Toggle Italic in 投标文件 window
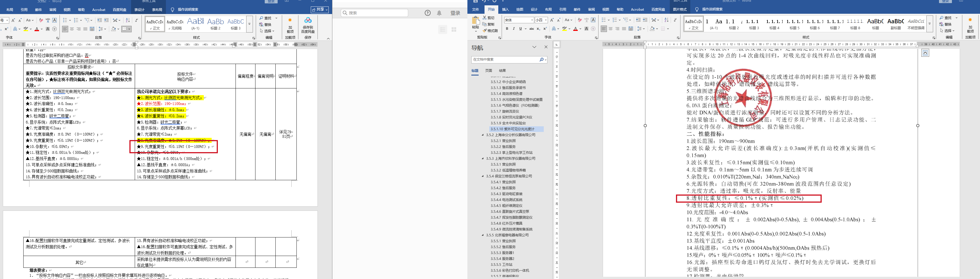980x279 pixels. (x=514, y=29)
